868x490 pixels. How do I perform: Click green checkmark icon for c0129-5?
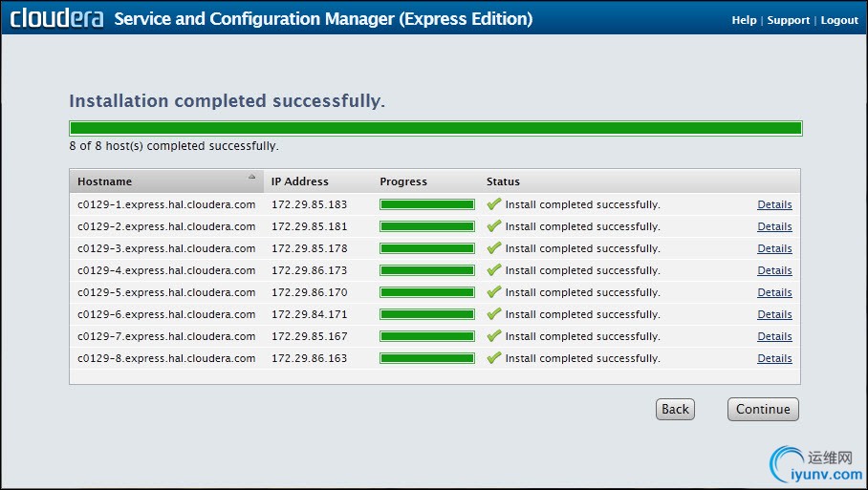pos(494,292)
